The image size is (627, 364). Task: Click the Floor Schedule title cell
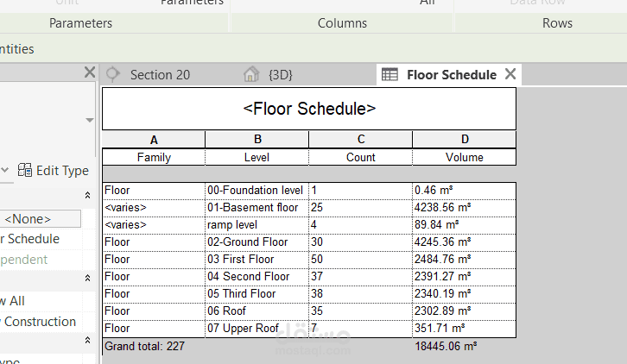(309, 110)
